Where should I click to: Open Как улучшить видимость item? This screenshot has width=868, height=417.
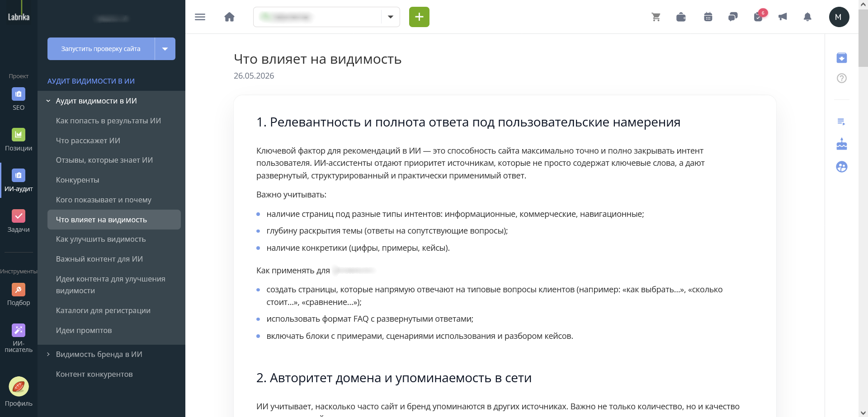(101, 239)
